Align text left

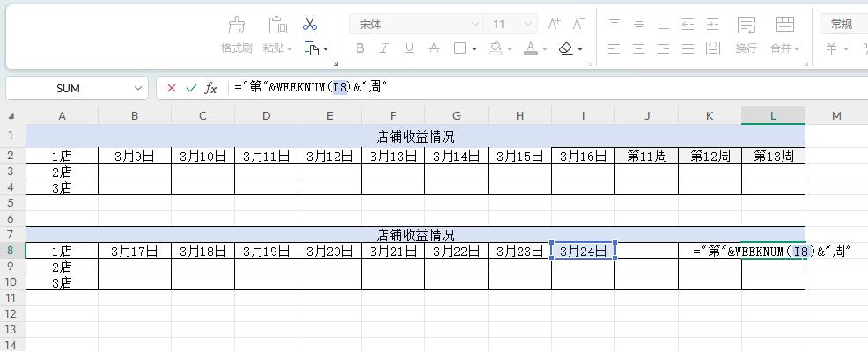click(614, 48)
